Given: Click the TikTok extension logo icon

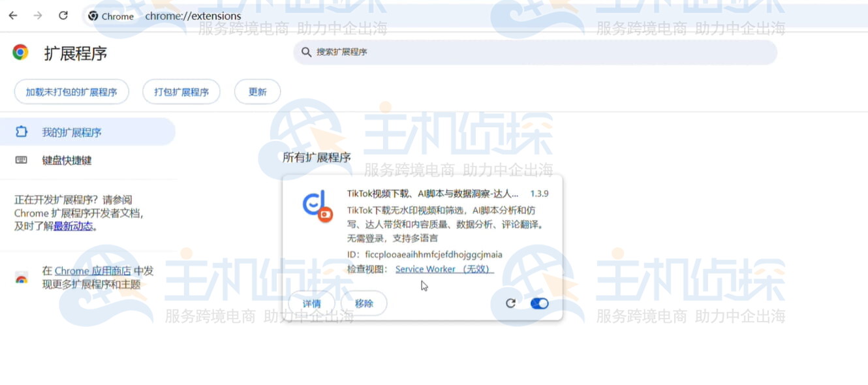Looking at the screenshot, I should click(x=318, y=206).
